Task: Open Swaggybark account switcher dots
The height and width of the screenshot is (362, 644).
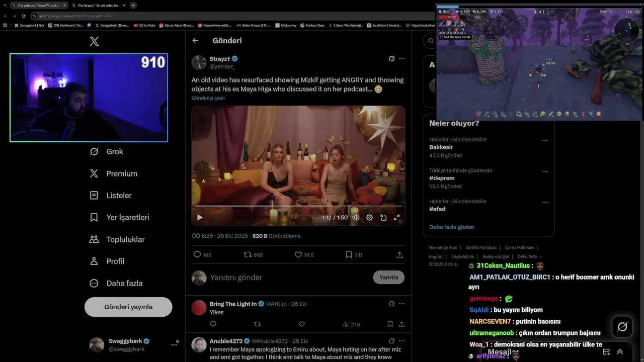Action: (x=174, y=344)
